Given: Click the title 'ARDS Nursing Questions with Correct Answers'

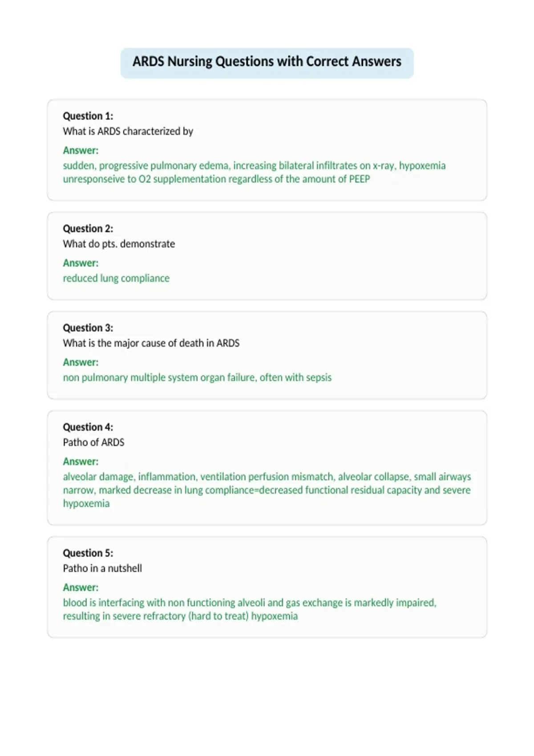Looking at the screenshot, I should point(267,61).
